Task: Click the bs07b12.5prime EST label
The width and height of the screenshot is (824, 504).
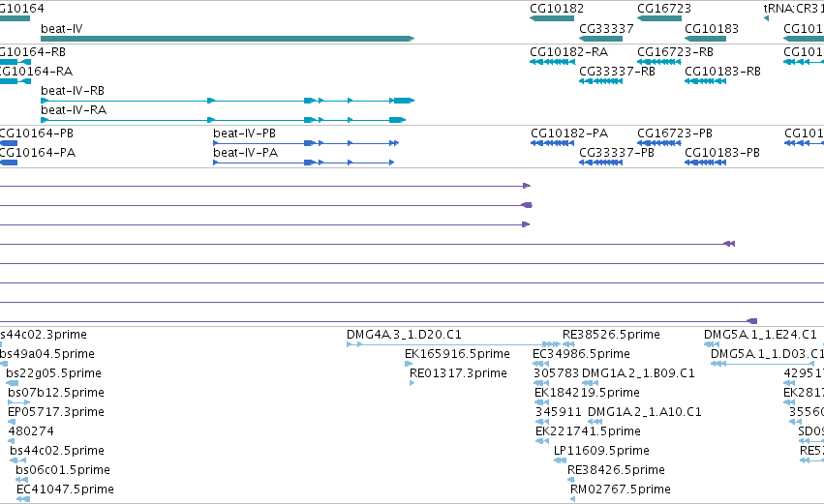Action: point(56,393)
